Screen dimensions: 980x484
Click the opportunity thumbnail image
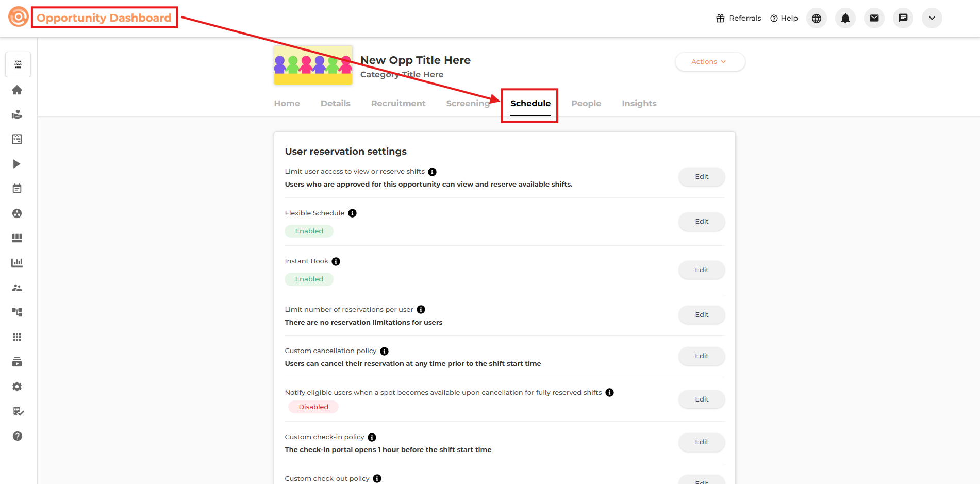click(x=313, y=65)
